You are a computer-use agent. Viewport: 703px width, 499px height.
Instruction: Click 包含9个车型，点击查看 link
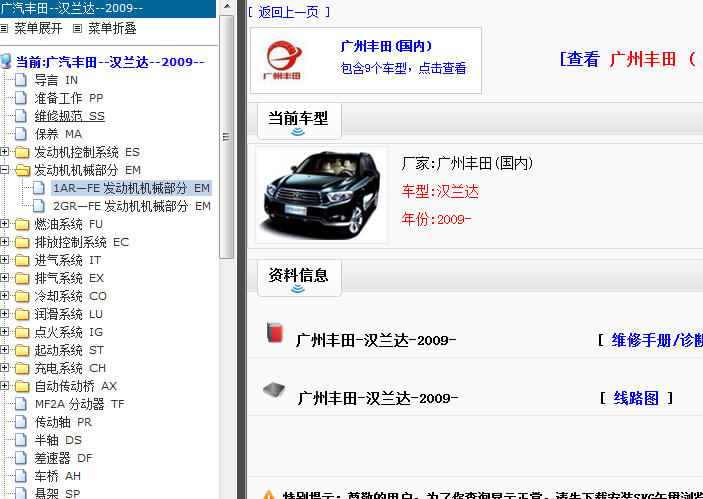click(x=403, y=68)
